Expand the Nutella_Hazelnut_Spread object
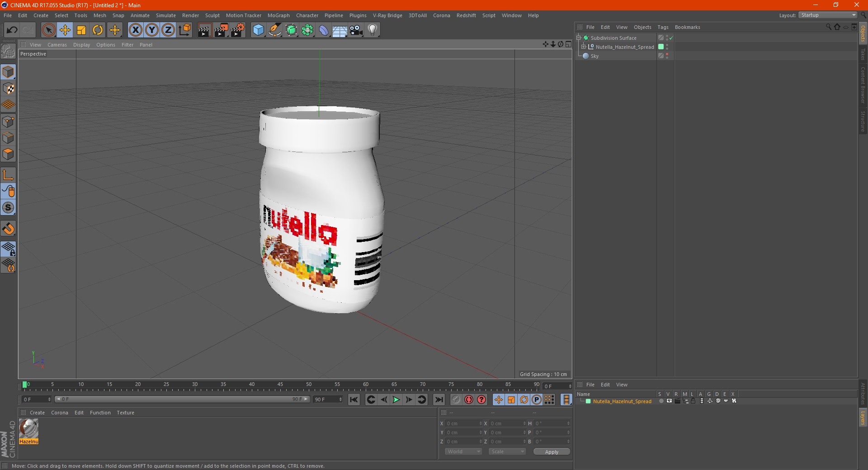 (584, 47)
